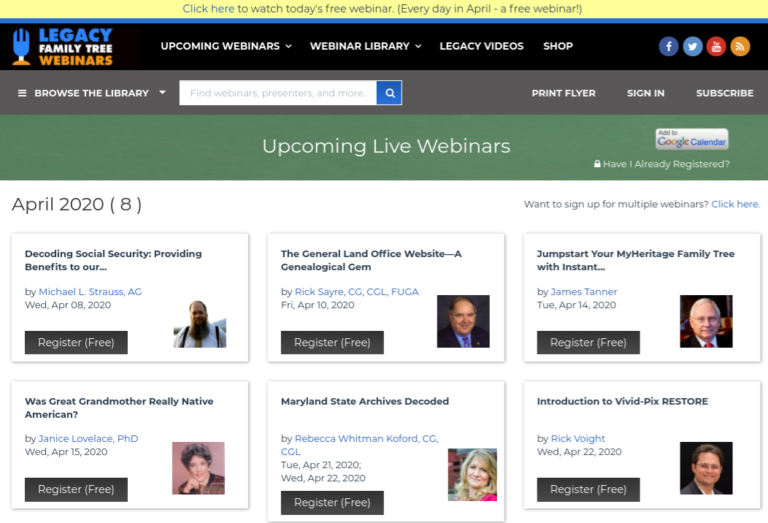Open the Facebook social icon
Screen dimensions: 768x523
pyautogui.click(x=668, y=46)
